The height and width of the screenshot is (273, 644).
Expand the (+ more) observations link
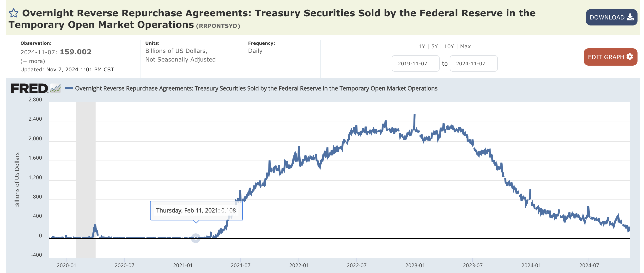point(33,61)
